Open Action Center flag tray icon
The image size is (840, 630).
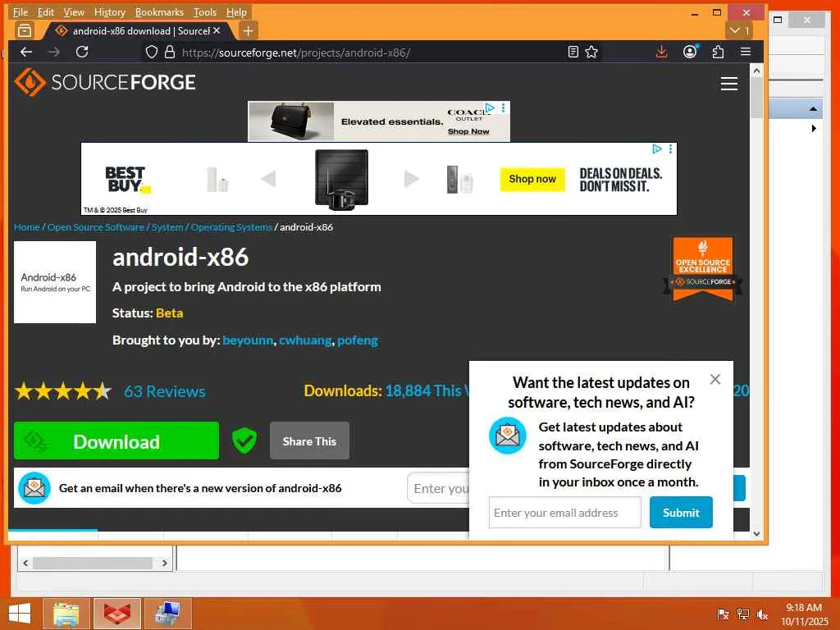723,614
